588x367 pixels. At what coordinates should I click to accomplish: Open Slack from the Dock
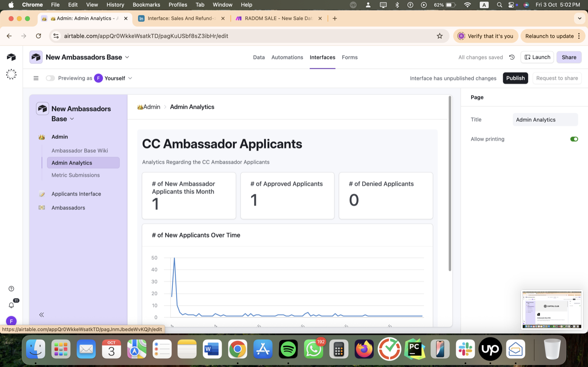coord(465,349)
